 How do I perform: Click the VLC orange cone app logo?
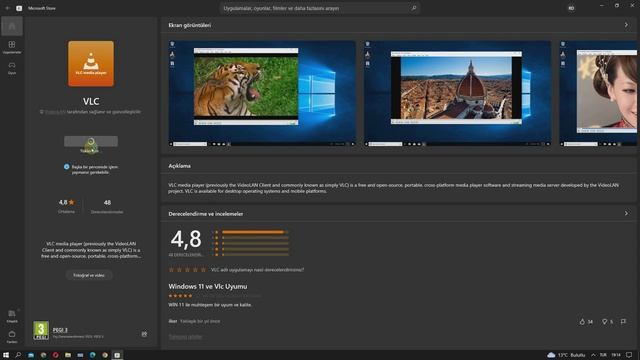[x=91, y=63]
